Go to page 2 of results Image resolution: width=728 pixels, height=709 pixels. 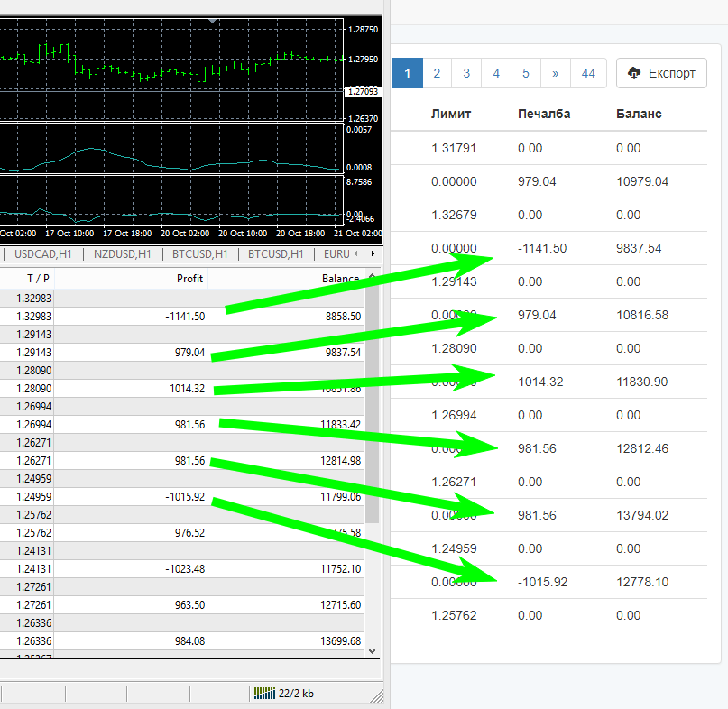click(x=437, y=73)
